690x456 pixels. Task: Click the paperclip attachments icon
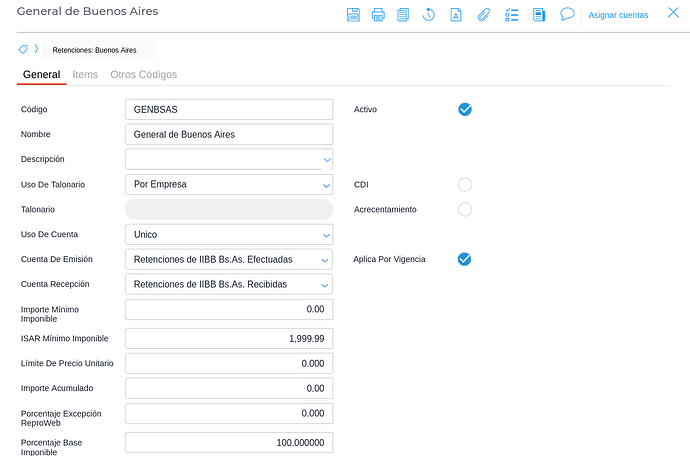click(x=483, y=15)
